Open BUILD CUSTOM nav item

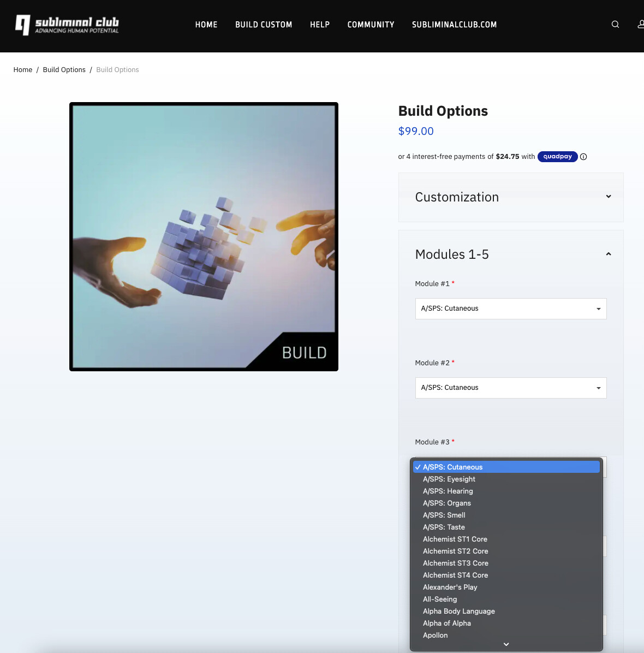click(x=264, y=25)
